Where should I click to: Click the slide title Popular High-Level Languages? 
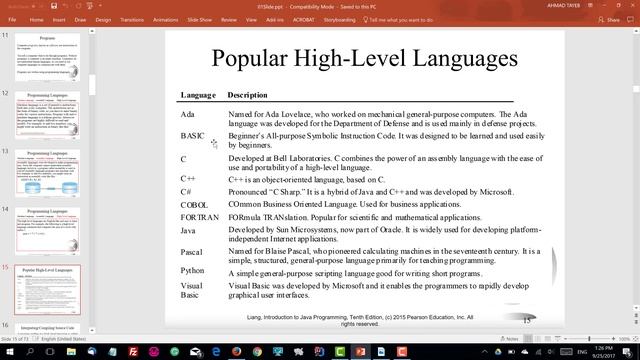click(364, 58)
